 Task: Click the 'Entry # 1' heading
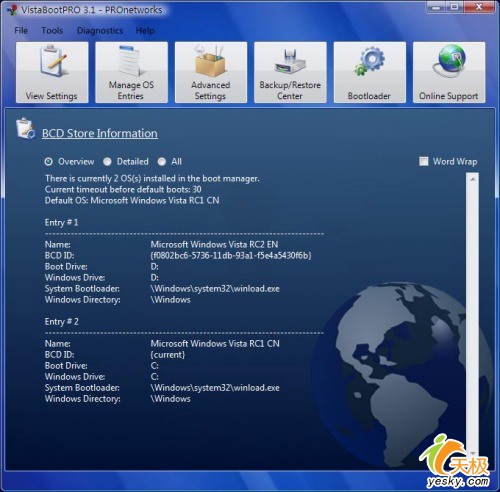[62, 223]
